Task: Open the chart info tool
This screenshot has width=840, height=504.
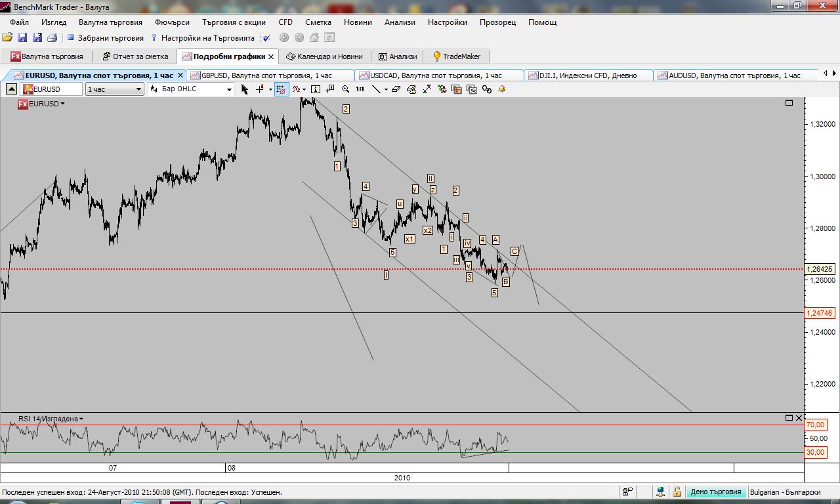Action: pyautogui.click(x=316, y=89)
